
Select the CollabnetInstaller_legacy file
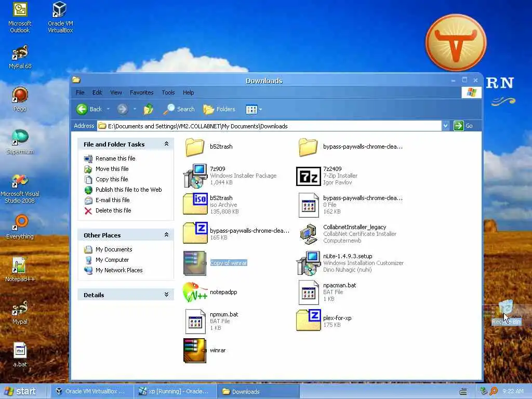pos(348,234)
